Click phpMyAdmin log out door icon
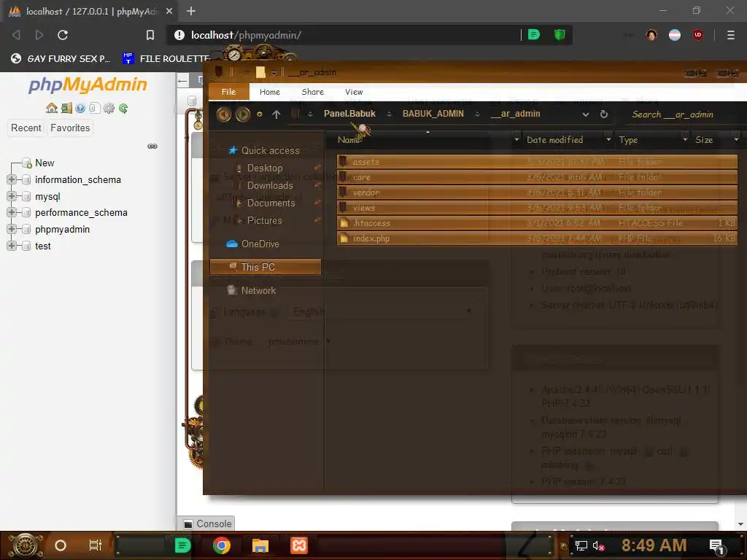The width and height of the screenshot is (747, 560). pyautogui.click(x=66, y=108)
